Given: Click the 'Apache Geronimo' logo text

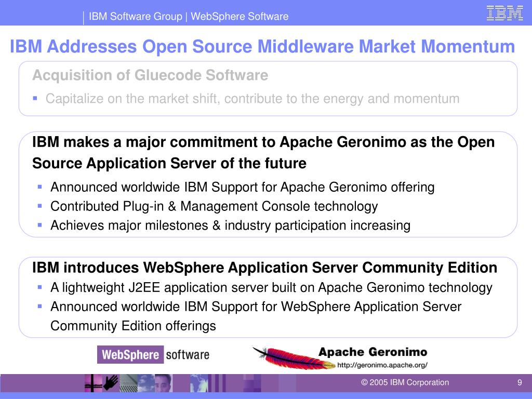Looking at the screenshot, I should point(373,352).
